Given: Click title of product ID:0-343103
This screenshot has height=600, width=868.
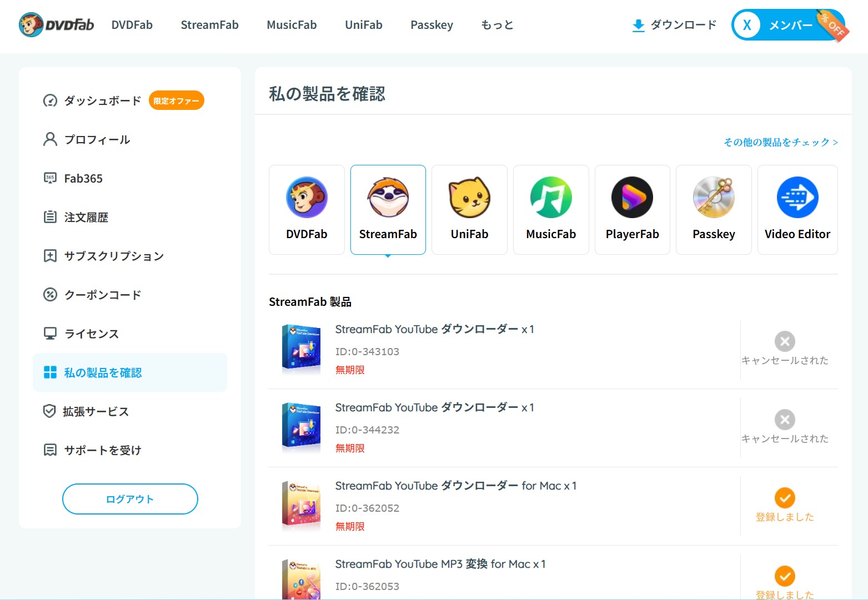Looking at the screenshot, I should (435, 329).
